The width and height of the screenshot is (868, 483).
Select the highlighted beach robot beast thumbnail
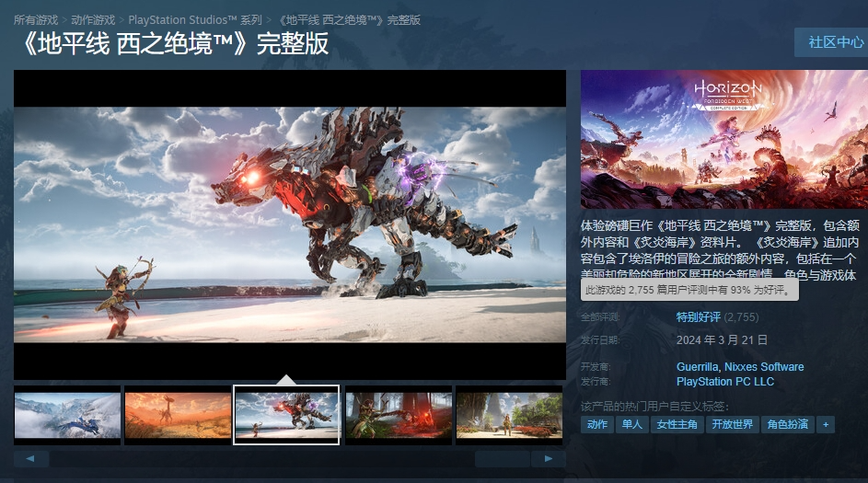pyautogui.click(x=286, y=415)
